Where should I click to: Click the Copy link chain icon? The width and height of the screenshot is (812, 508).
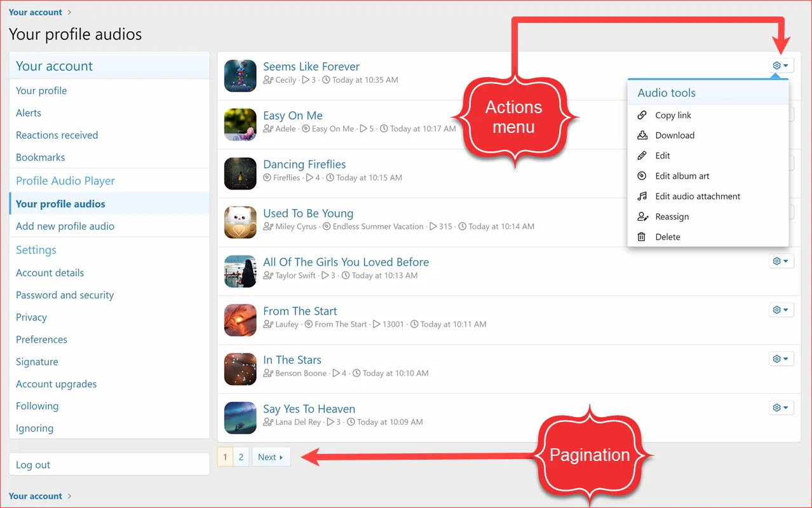[642, 115]
